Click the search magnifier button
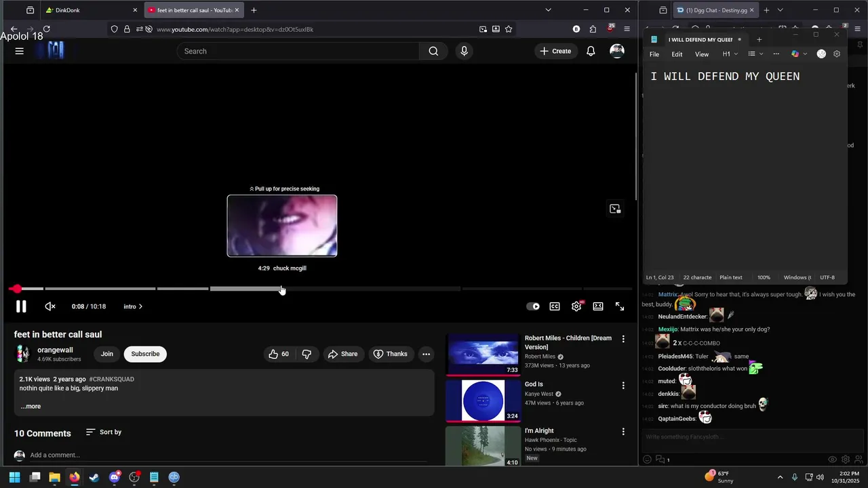This screenshot has height=488, width=868. (433, 51)
